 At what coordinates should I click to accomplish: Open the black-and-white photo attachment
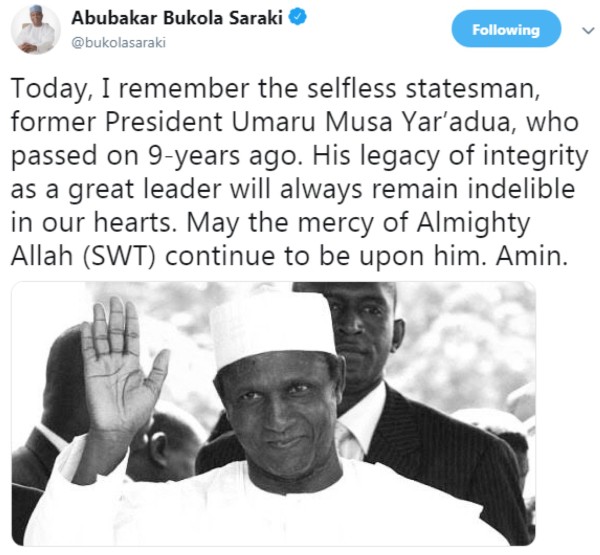[274, 414]
